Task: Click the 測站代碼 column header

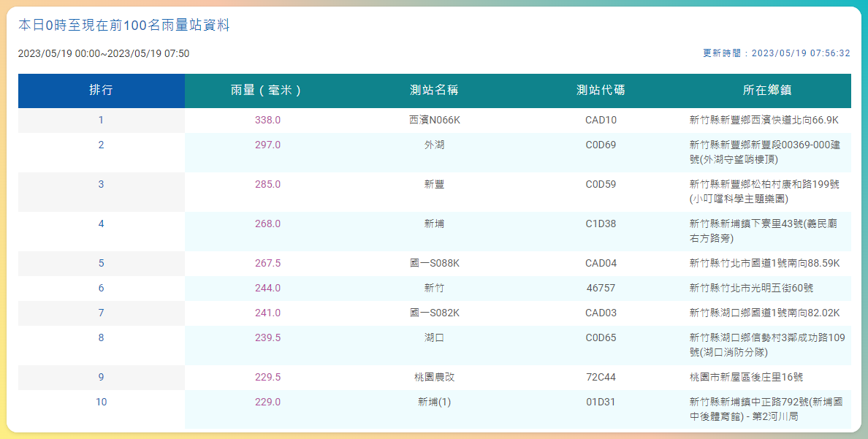Action: click(x=601, y=91)
